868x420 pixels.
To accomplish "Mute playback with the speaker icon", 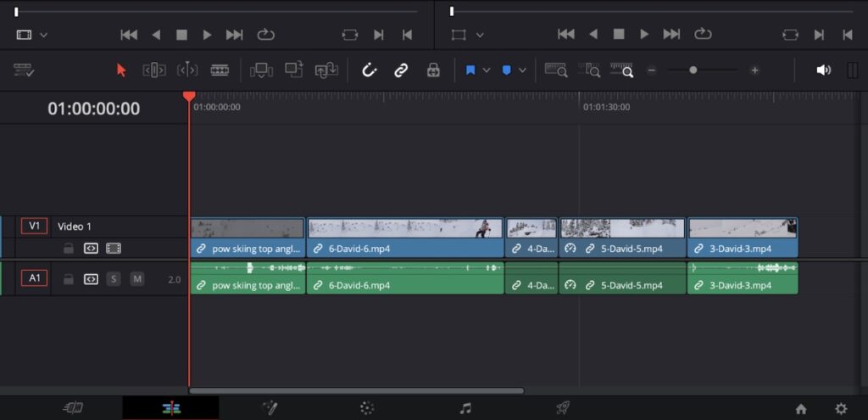I will pyautogui.click(x=823, y=70).
